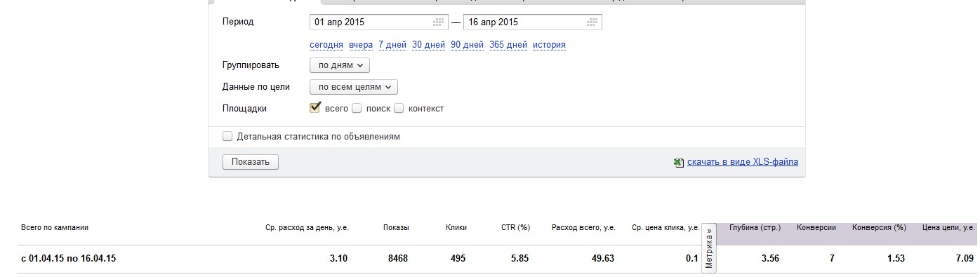Click the 'Клики' column header
This screenshot has height=277, width=980.
(x=456, y=228)
